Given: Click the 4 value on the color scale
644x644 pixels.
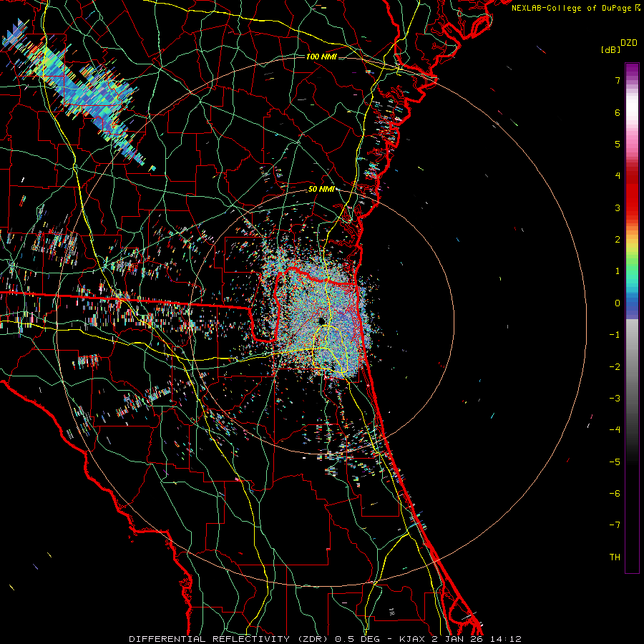Looking at the screenshot, I should pos(618,176).
